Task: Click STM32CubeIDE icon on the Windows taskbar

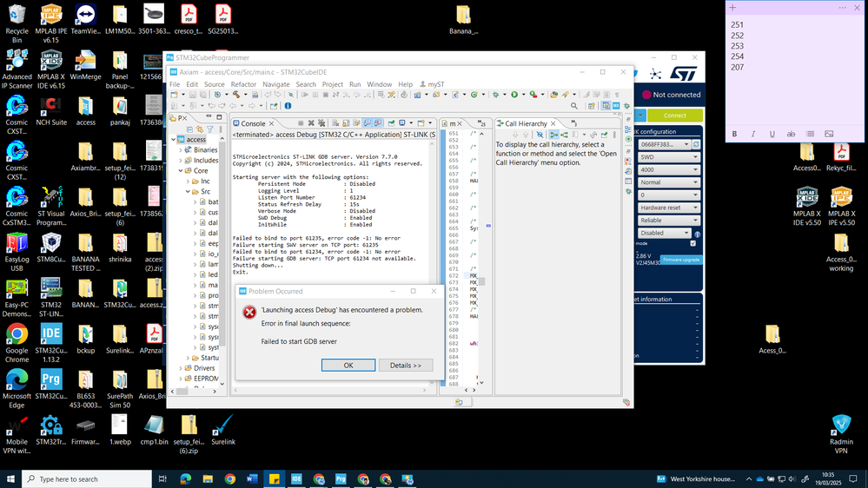Action: tap(296, 479)
